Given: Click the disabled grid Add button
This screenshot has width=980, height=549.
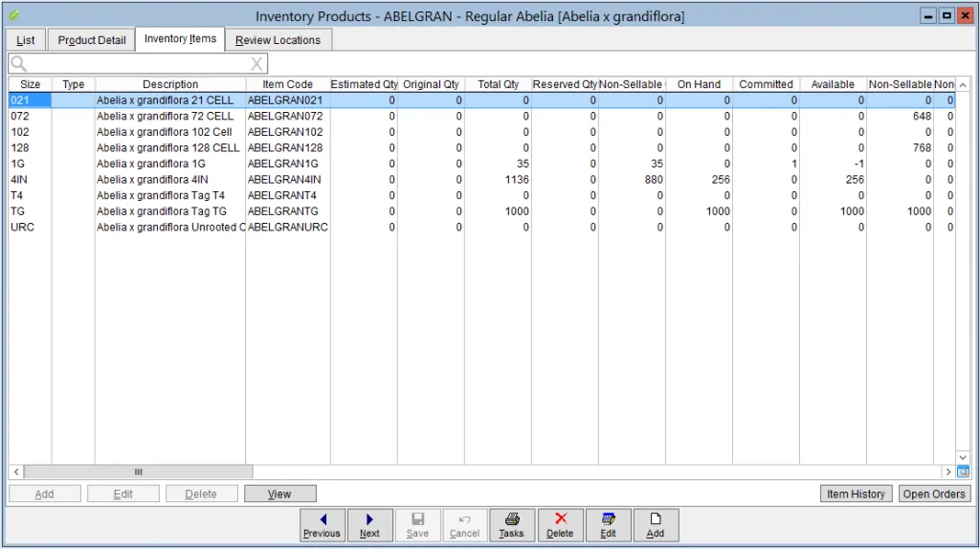Looking at the screenshot, I should (x=44, y=494).
